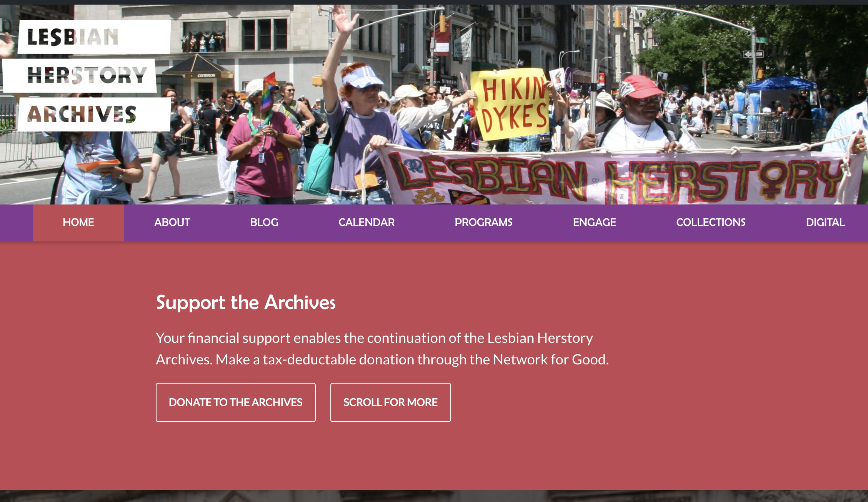
Task: Click the image strip below the red section
Action: coord(434,496)
